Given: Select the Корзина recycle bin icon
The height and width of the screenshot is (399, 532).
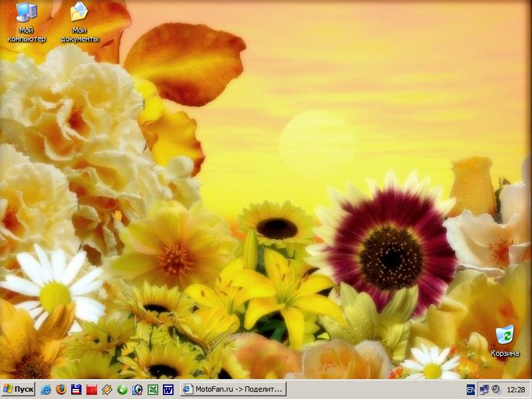Looking at the screenshot, I should click(x=505, y=341).
